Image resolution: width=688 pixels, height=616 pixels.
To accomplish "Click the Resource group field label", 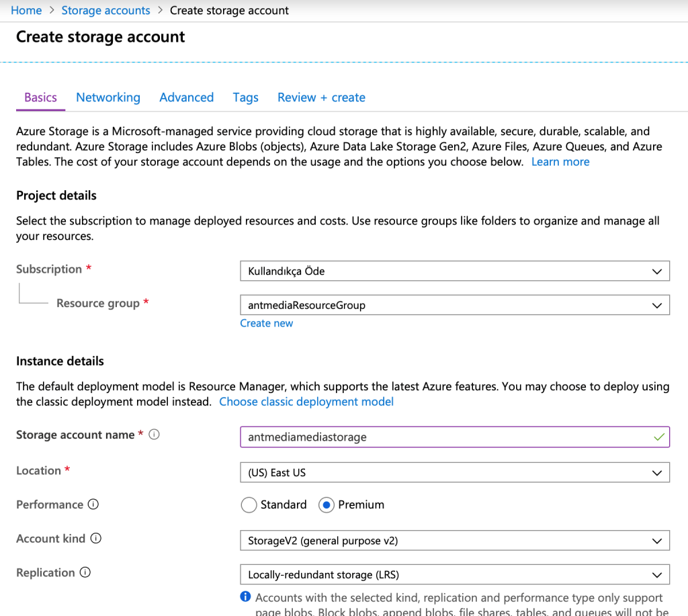I will pos(98,303).
